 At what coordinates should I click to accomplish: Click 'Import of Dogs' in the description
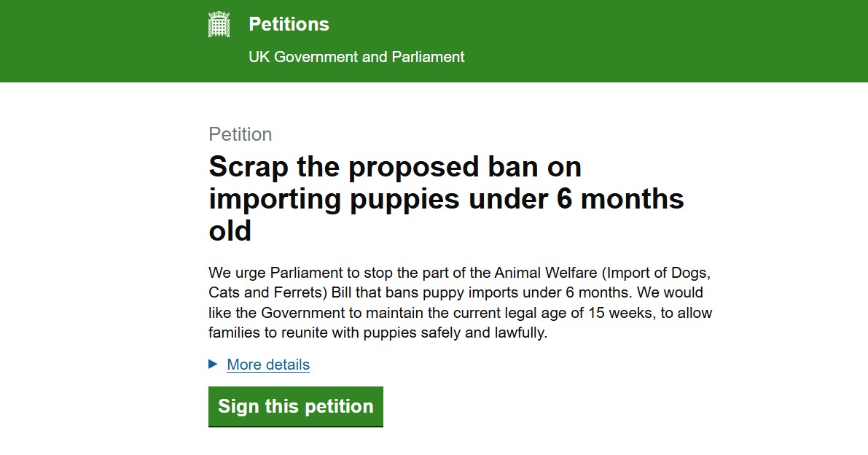[x=654, y=273]
